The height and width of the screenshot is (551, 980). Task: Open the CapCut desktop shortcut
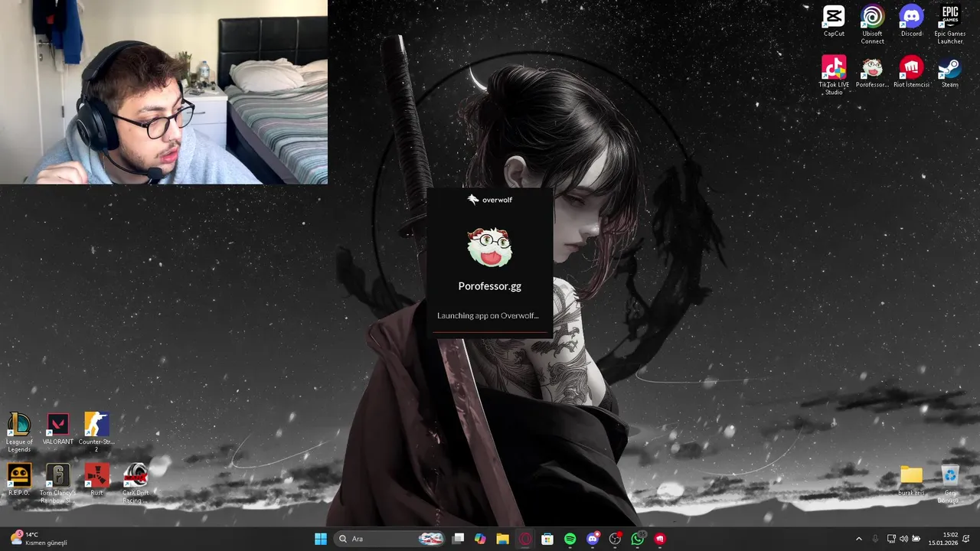tap(834, 21)
